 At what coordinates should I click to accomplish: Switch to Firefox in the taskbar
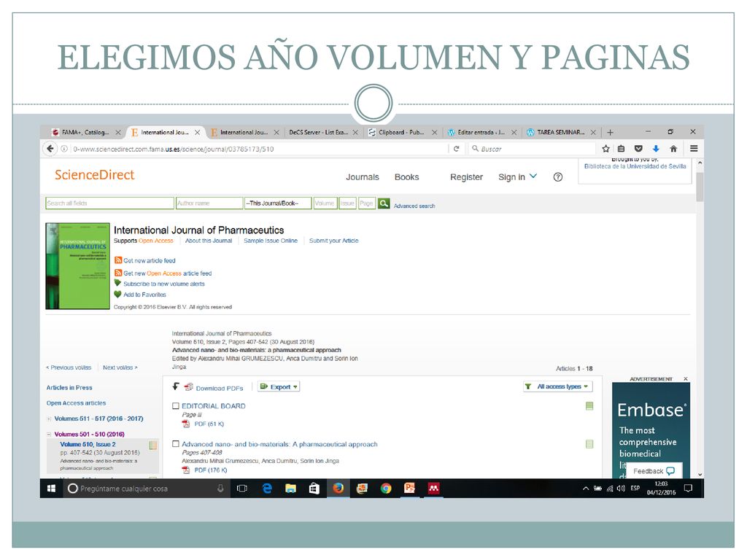338,488
